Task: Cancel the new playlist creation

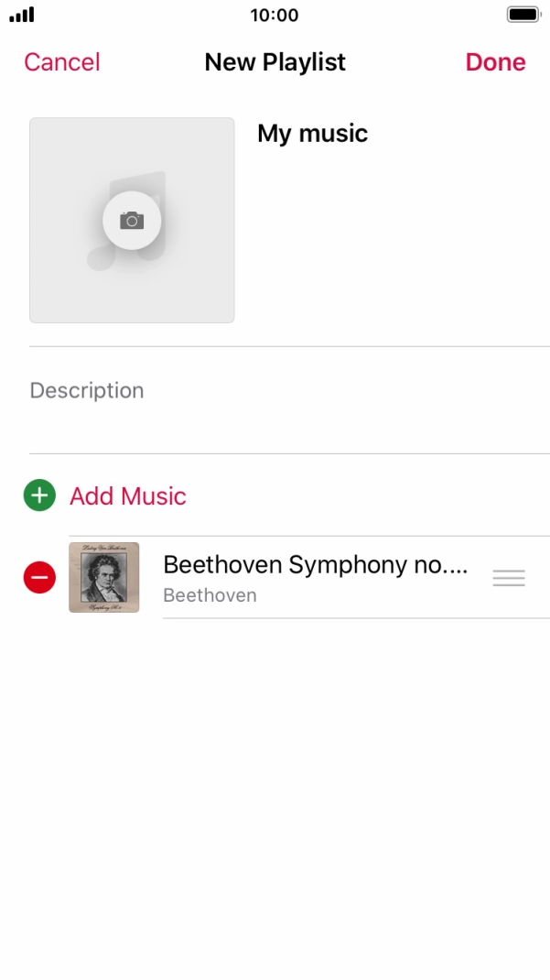Action: tap(62, 62)
